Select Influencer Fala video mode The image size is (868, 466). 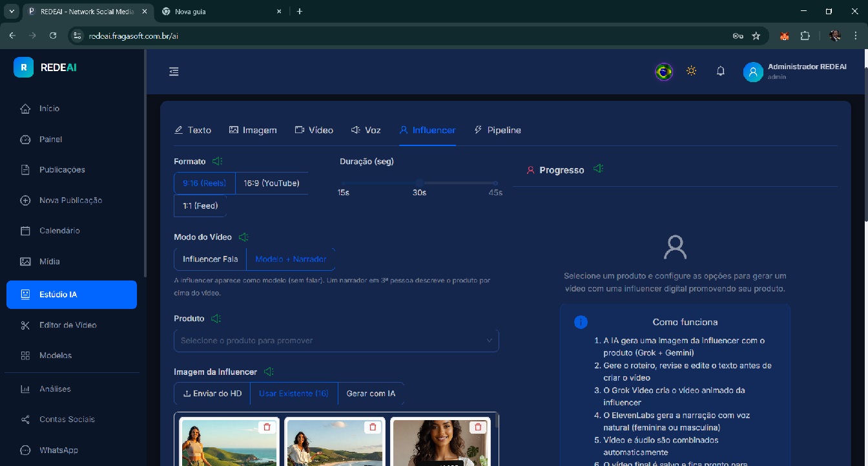point(211,259)
